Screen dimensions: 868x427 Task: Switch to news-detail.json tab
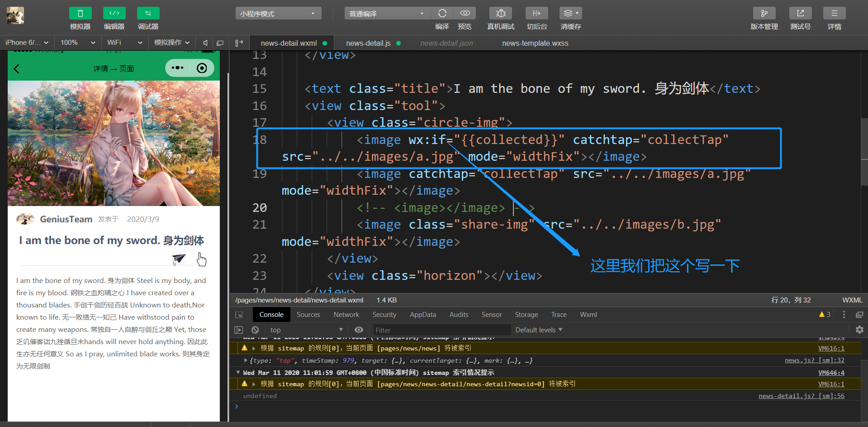click(446, 43)
